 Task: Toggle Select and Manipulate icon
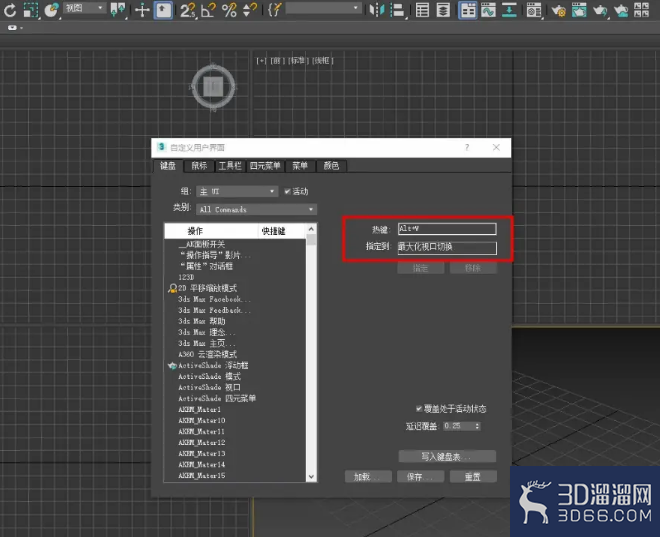coord(142,10)
